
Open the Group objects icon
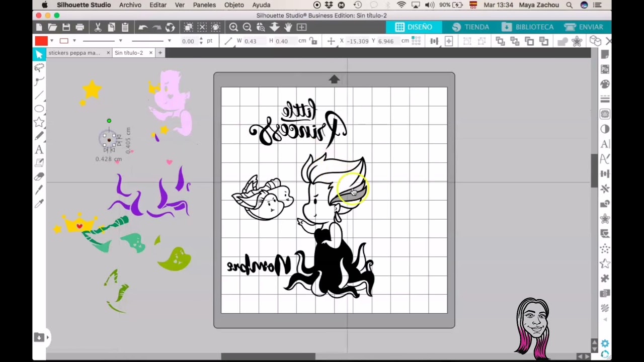tap(467, 41)
